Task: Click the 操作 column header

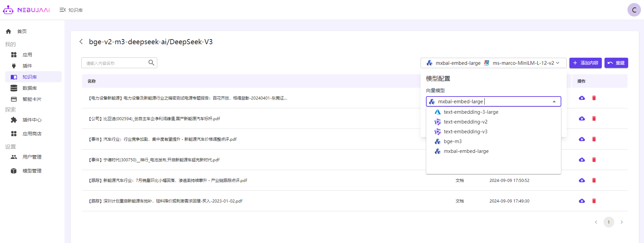Action: click(x=581, y=81)
